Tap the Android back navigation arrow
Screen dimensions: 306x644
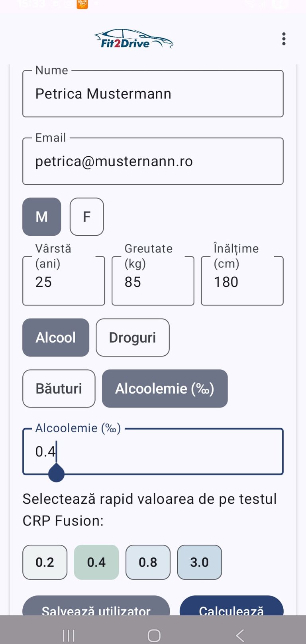pos(239,635)
